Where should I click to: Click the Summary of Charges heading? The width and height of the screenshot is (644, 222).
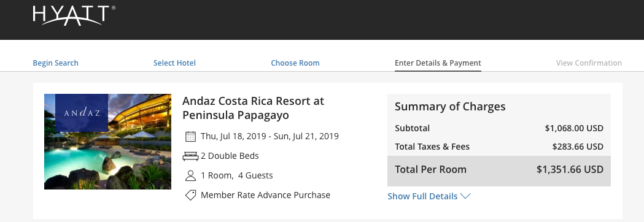coord(450,107)
